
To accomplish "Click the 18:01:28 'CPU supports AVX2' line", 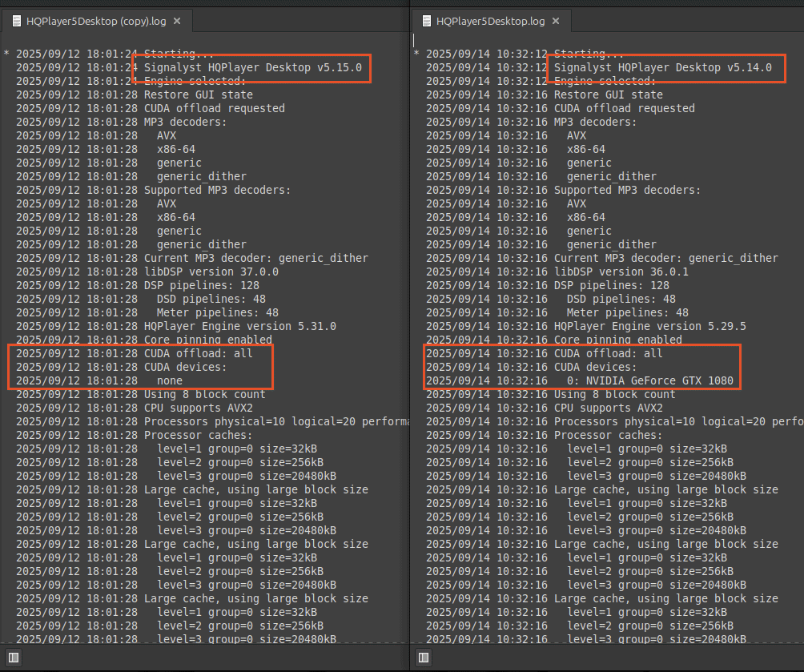I will 135,408.
